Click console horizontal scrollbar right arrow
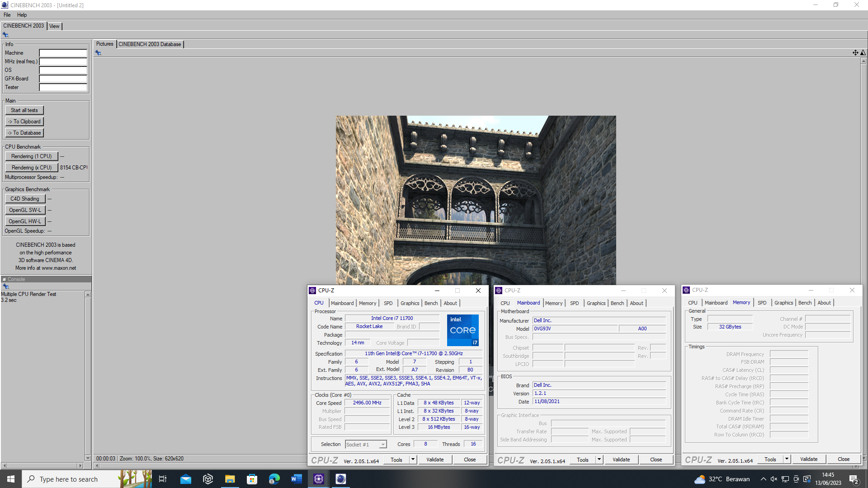The height and width of the screenshot is (488, 868). click(x=80, y=465)
